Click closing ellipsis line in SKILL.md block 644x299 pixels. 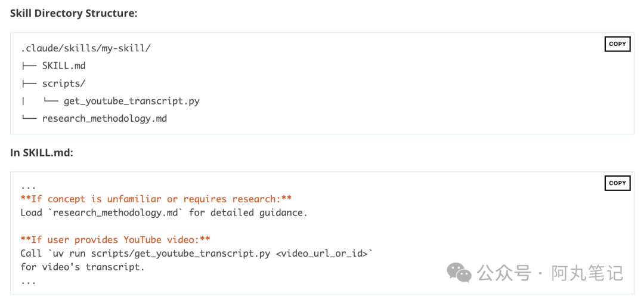pyautogui.click(x=29, y=283)
